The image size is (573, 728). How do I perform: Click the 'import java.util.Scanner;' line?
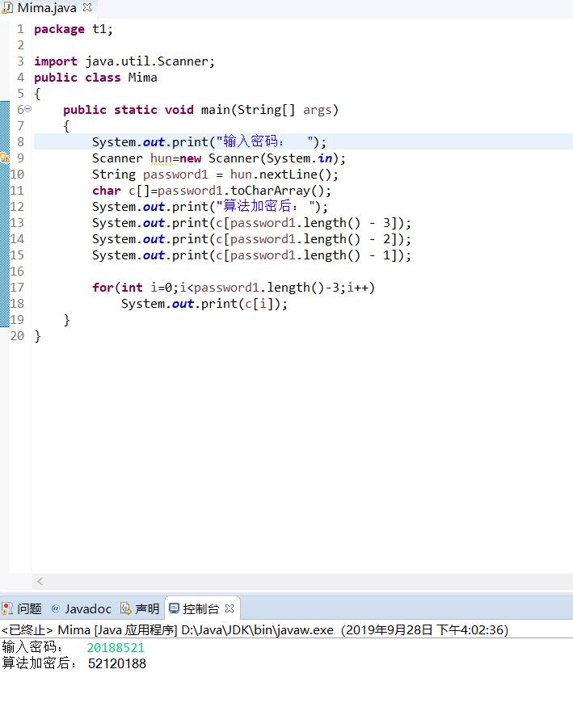[124, 61]
